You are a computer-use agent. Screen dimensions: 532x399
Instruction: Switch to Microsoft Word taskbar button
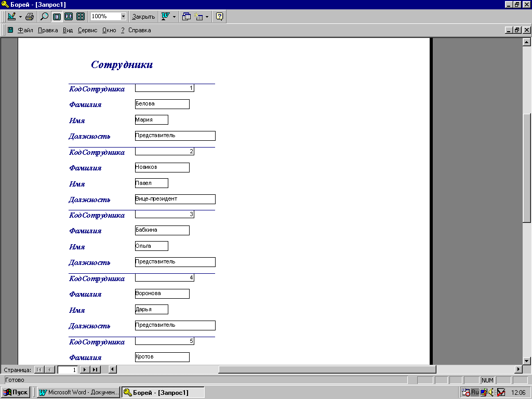pos(78,392)
